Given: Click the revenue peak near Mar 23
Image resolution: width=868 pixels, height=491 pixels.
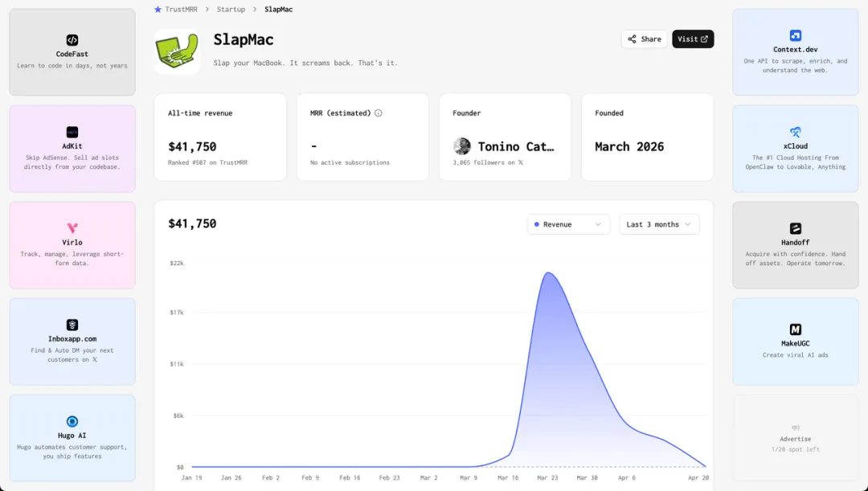Looking at the screenshot, I should 548,273.
